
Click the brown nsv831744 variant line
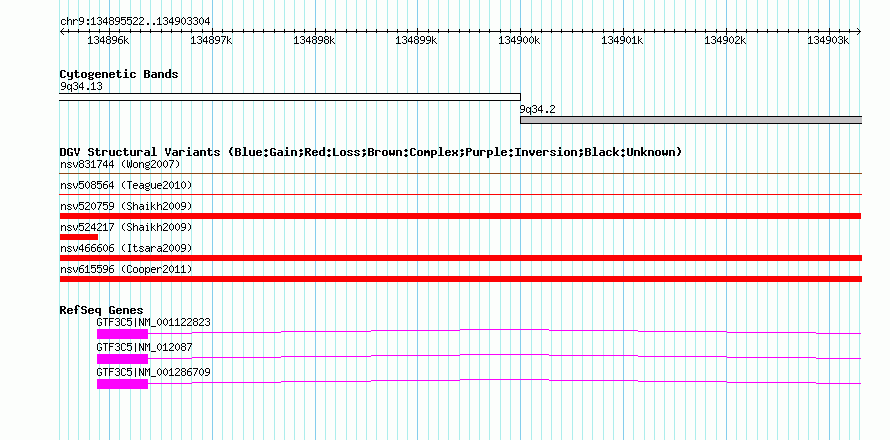(461, 173)
